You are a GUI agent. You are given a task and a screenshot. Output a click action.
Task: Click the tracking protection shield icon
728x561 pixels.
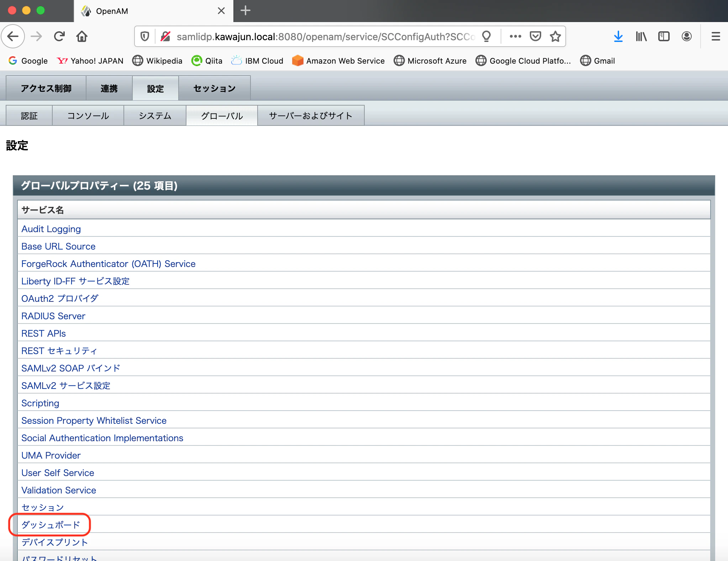tap(145, 36)
